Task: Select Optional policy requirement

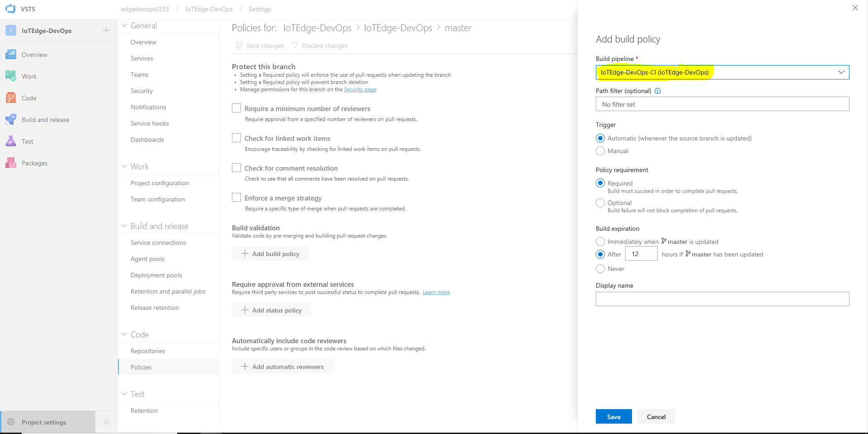Action: 600,203
